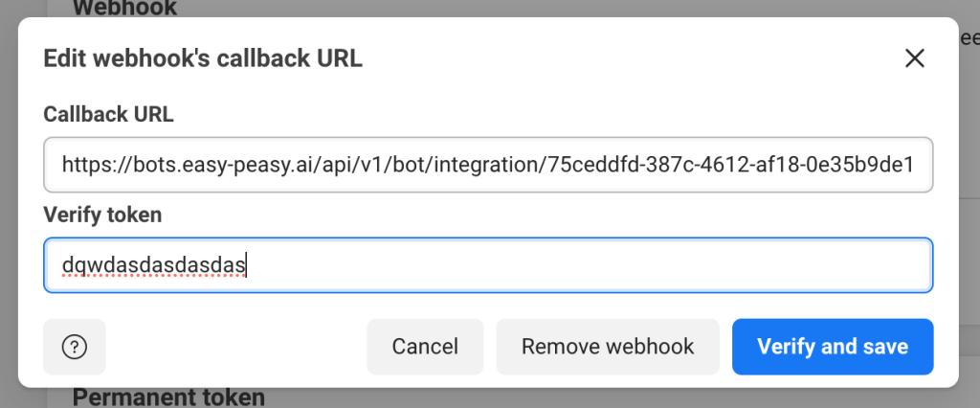980x408 pixels.
Task: Click the 'Webhook' heading behind the dialog
Action: (x=124, y=9)
